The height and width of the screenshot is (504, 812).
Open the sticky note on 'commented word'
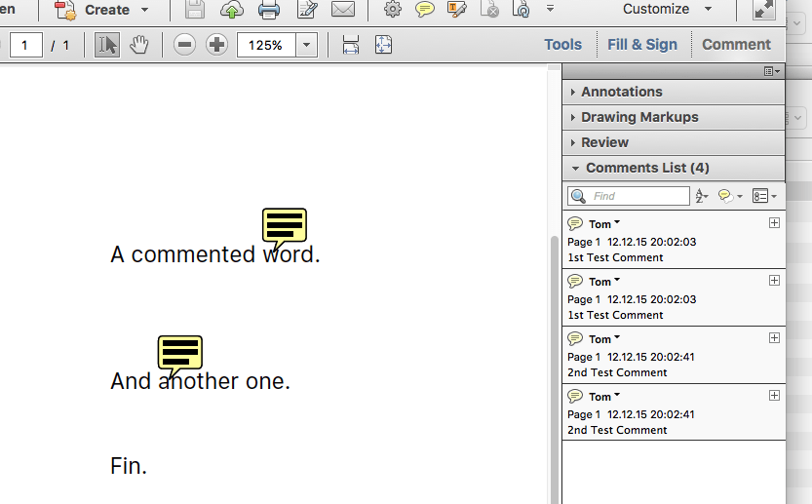click(284, 225)
